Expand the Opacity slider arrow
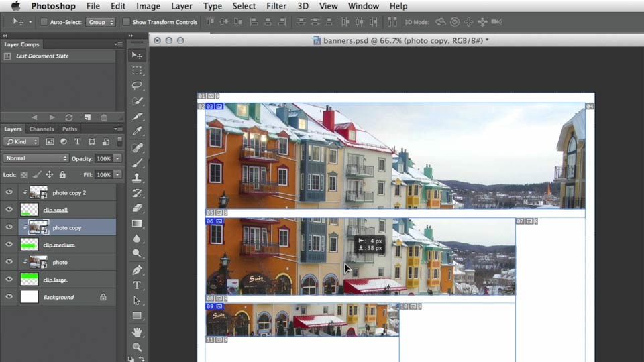 (117, 158)
